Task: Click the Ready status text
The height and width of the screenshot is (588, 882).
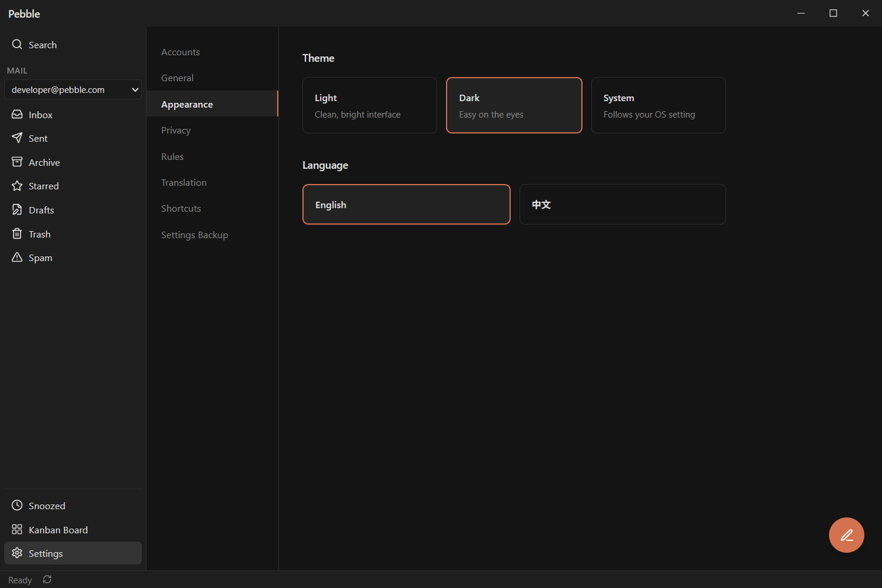Action: tap(20, 580)
